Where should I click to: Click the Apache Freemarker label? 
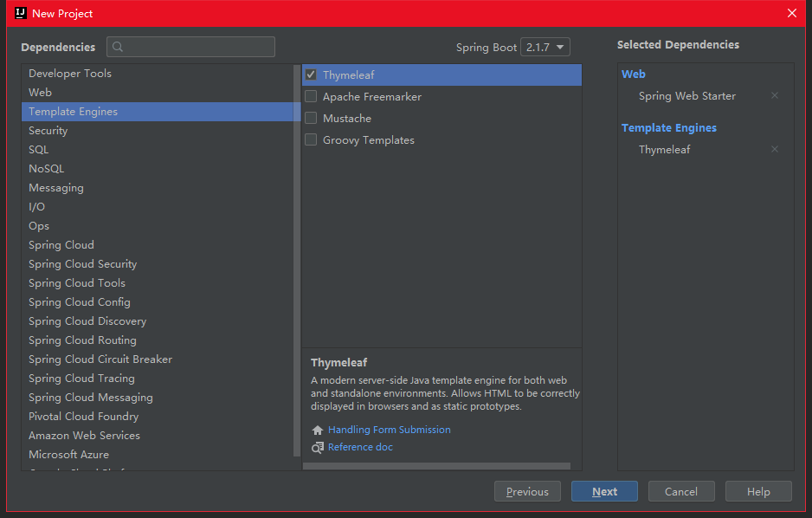click(x=372, y=97)
